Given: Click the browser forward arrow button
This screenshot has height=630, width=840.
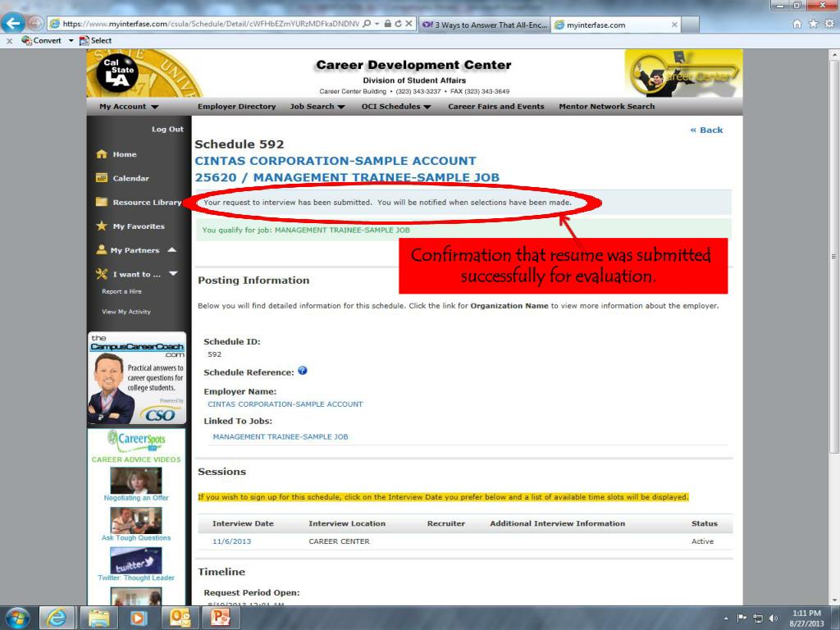Looking at the screenshot, I should pyautogui.click(x=34, y=23).
